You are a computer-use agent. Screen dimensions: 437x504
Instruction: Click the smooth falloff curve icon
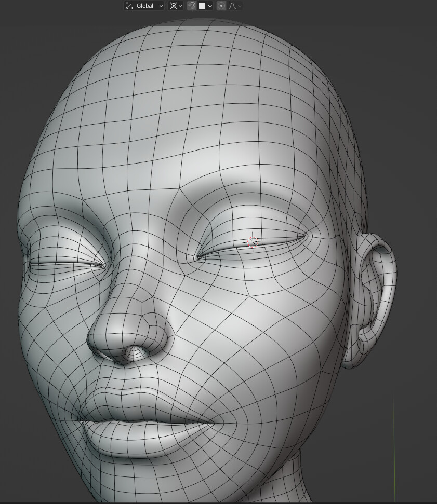[x=232, y=6]
